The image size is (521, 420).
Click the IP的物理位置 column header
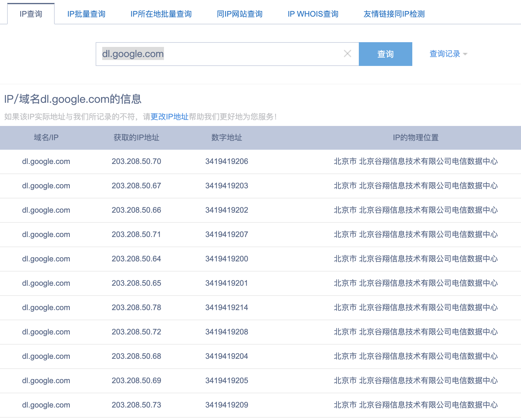pos(416,138)
